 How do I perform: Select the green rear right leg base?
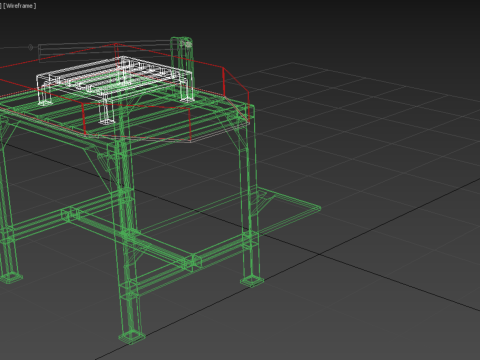252,281
